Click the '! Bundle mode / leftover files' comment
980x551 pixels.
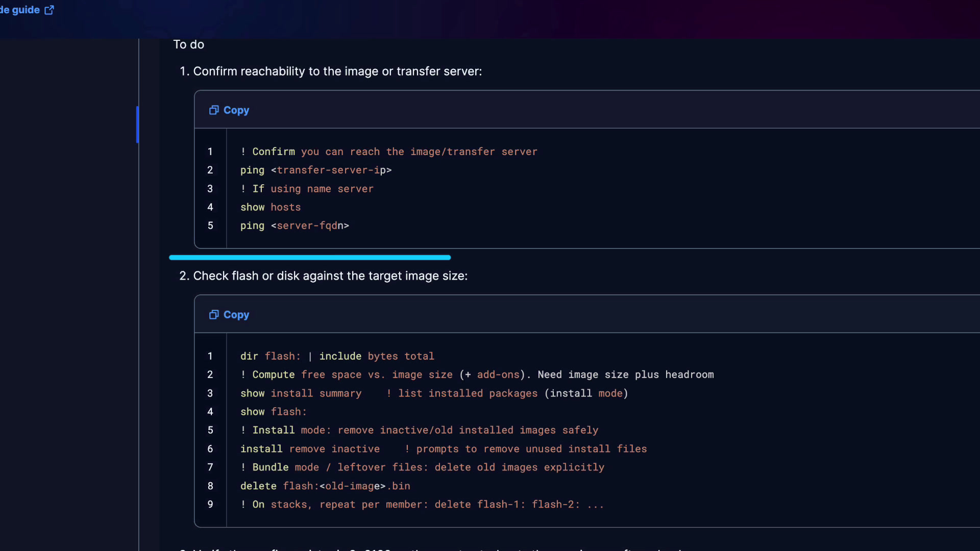(x=422, y=467)
